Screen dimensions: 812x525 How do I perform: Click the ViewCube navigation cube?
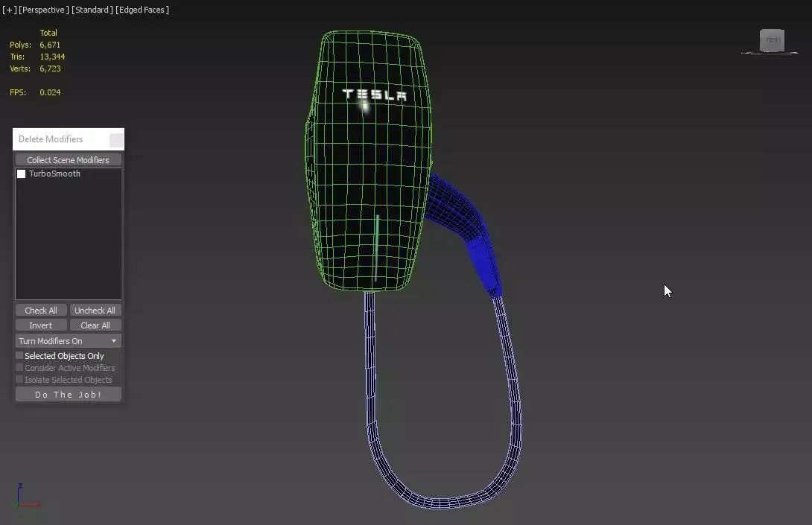coord(772,41)
